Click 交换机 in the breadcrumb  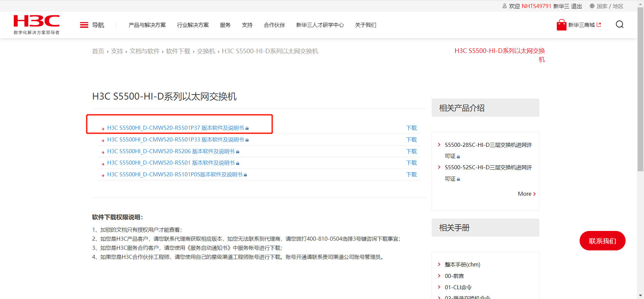point(206,51)
